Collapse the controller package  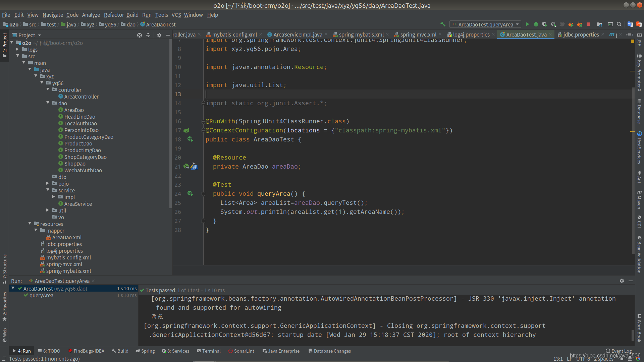pos(48,89)
